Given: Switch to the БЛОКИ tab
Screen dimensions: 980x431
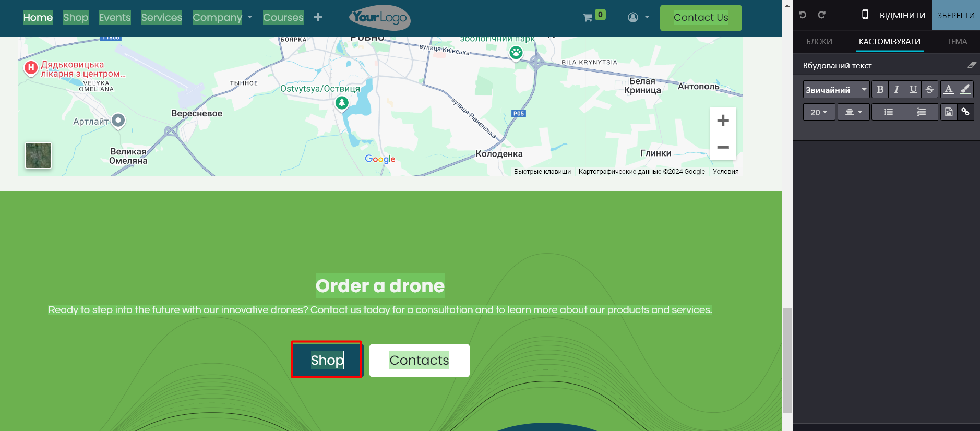Looking at the screenshot, I should point(819,42).
